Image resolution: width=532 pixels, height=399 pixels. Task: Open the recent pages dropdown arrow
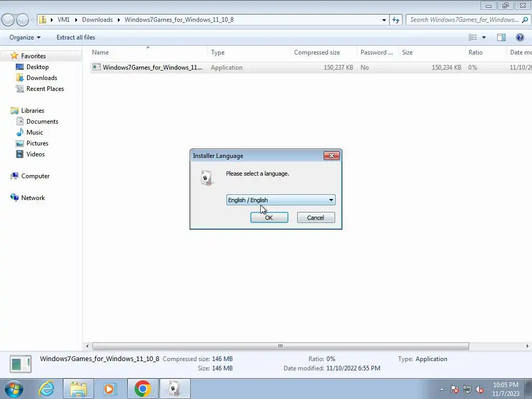(33, 20)
